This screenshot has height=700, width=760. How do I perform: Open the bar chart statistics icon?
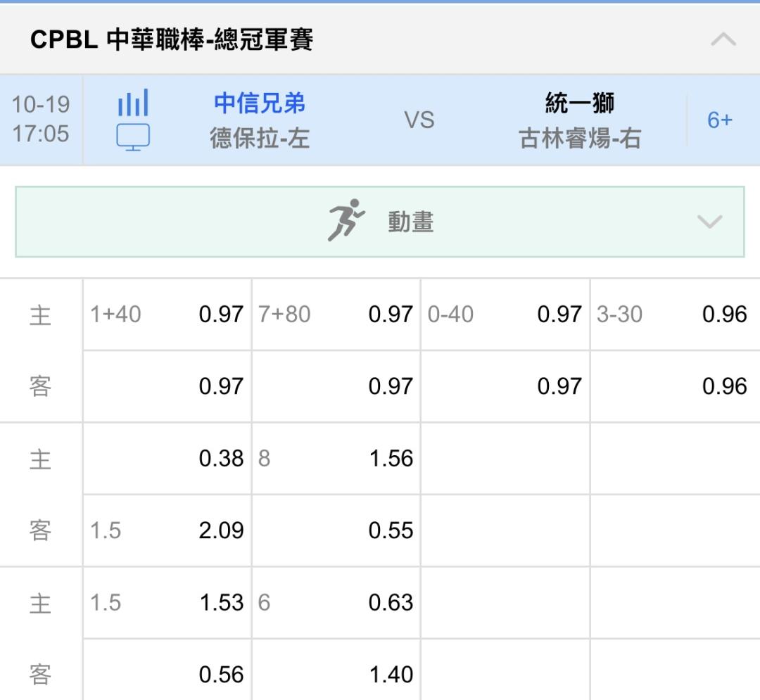click(x=133, y=103)
